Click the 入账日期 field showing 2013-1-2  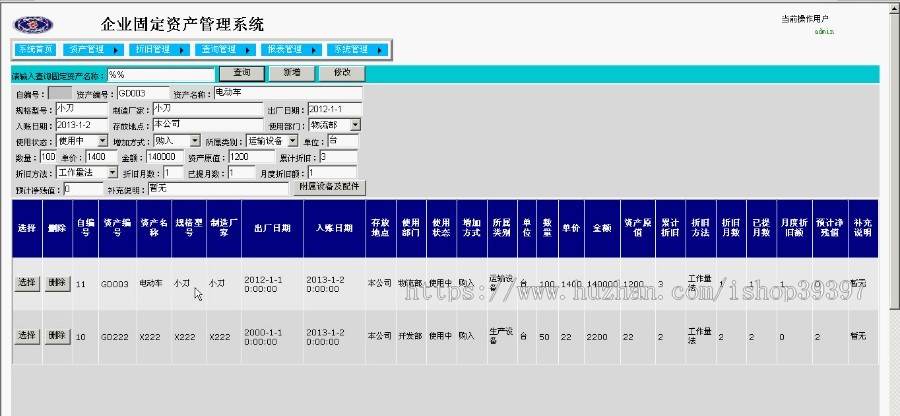[81, 125]
